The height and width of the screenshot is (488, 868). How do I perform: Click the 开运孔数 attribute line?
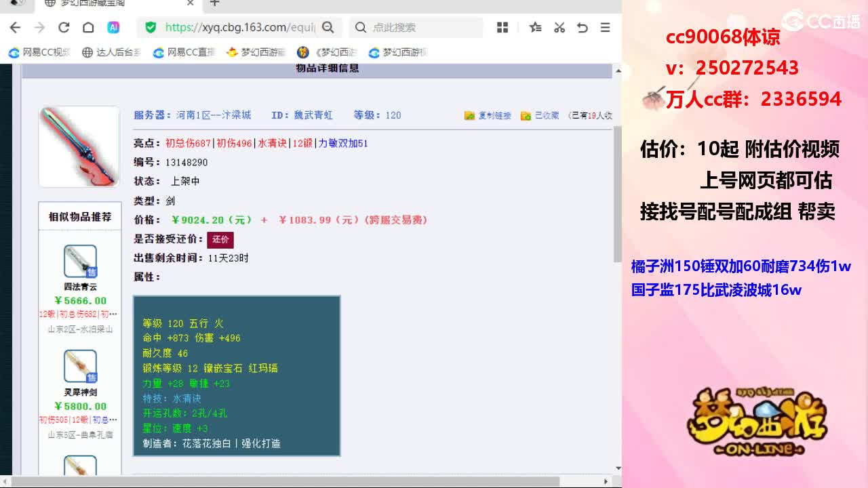pos(185,413)
